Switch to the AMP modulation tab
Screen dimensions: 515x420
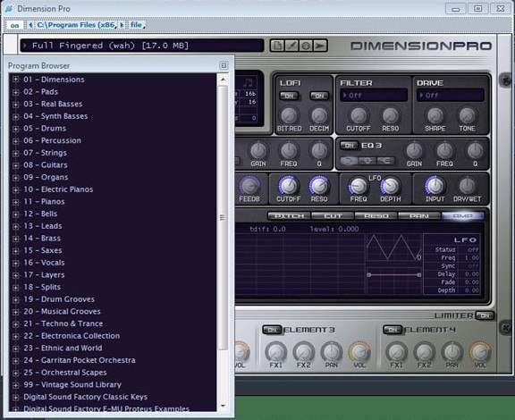point(463,215)
